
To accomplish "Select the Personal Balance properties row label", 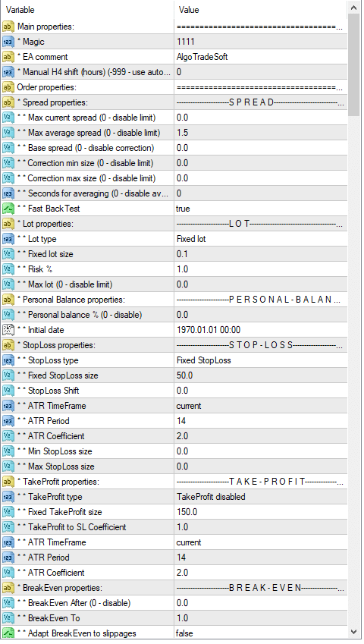I will click(71, 300).
